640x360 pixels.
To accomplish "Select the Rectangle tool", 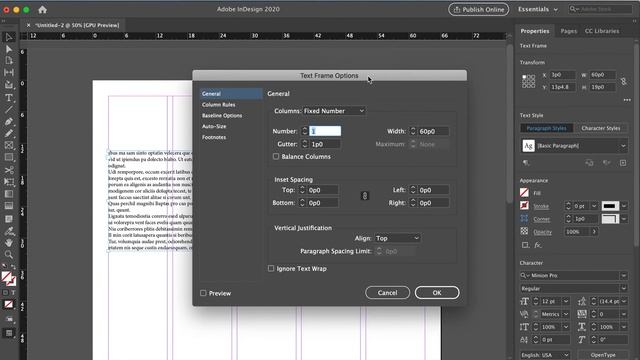I will 9,158.
